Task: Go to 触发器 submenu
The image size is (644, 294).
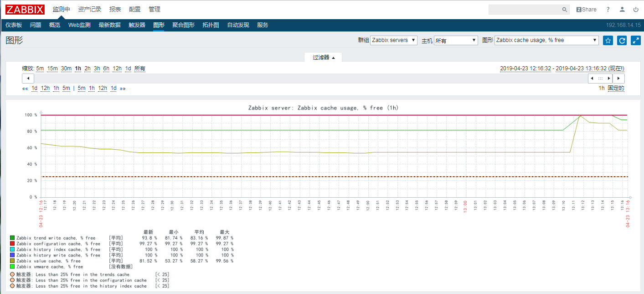Action: pyautogui.click(x=137, y=25)
